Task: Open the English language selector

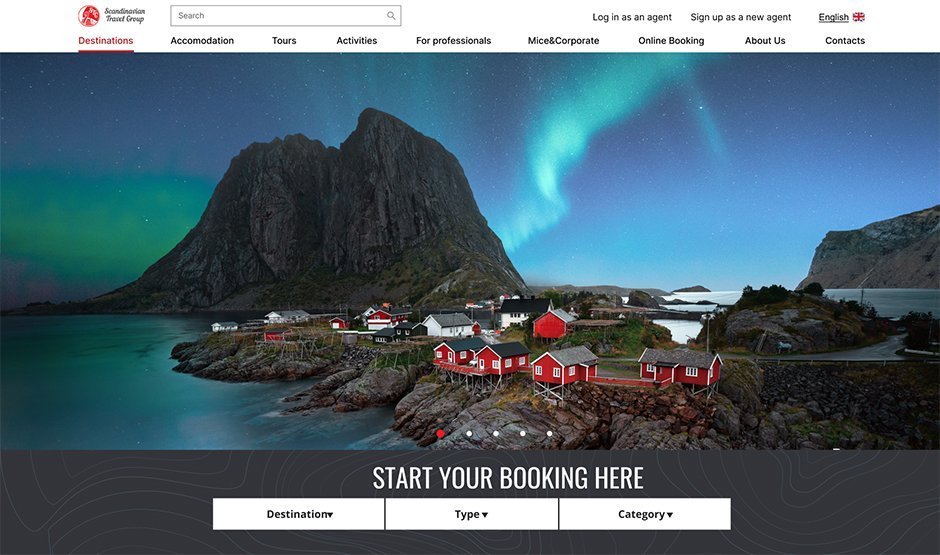Action: click(x=833, y=17)
